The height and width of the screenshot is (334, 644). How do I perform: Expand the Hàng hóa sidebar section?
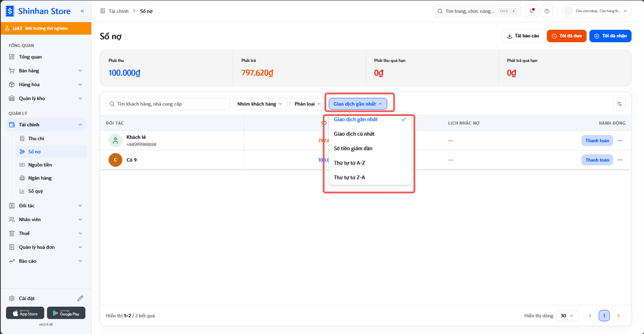tap(46, 85)
